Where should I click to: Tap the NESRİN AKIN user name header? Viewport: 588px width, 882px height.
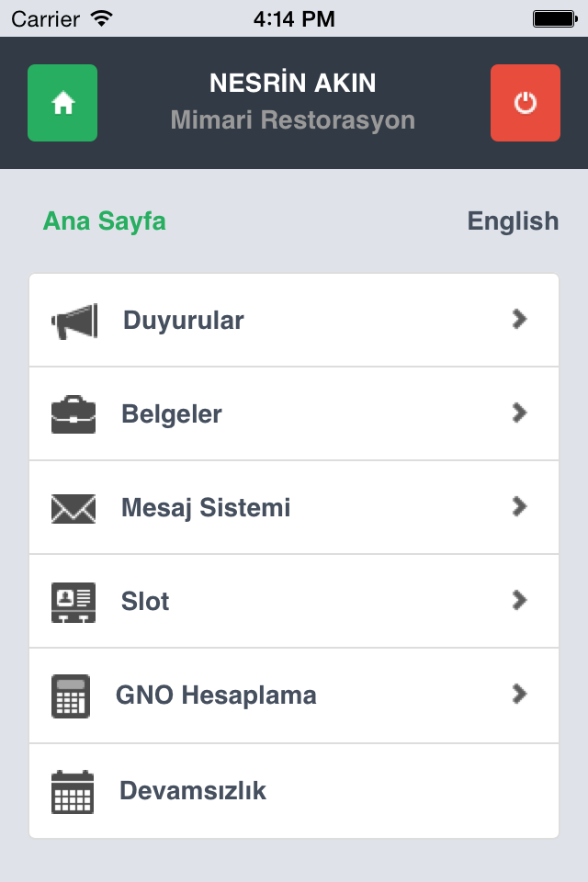point(292,84)
